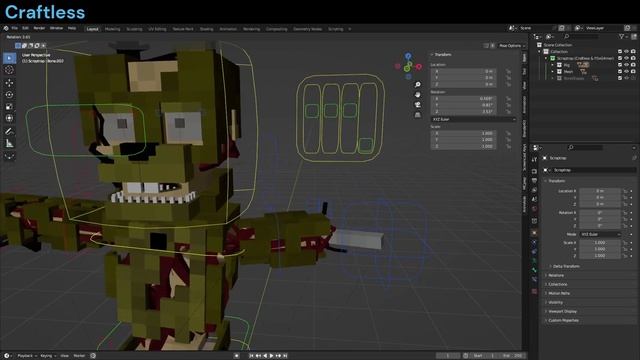This screenshot has height=360, width=640.
Task: Click the navigation gizmo blue Z axis
Action: pyautogui.click(x=408, y=56)
